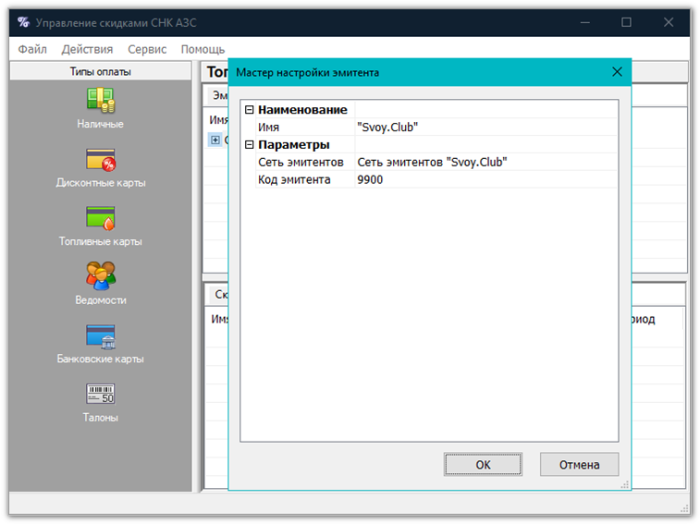Close the Мастер настройки эмитента dialog
Viewport: 700px width, 524px height.
617,72
